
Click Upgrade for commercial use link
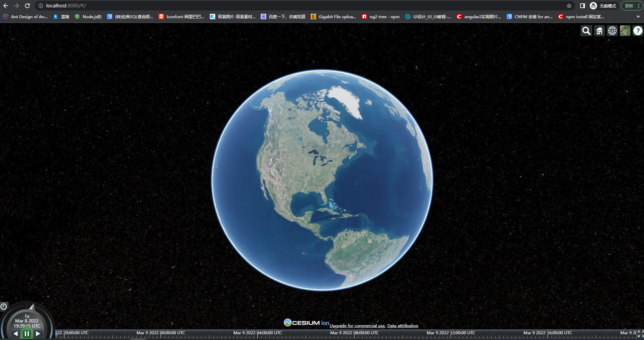click(358, 326)
